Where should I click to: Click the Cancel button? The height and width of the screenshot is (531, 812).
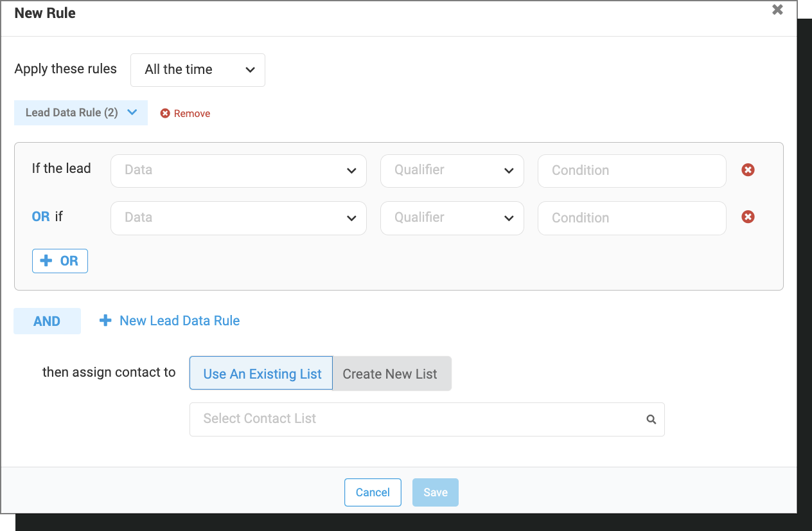(373, 492)
